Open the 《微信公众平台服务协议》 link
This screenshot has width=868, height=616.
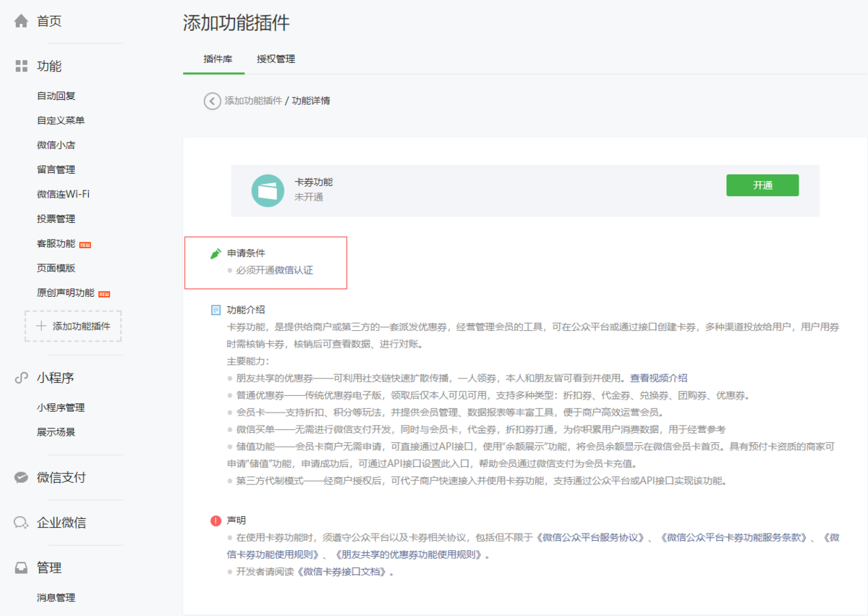click(591, 538)
